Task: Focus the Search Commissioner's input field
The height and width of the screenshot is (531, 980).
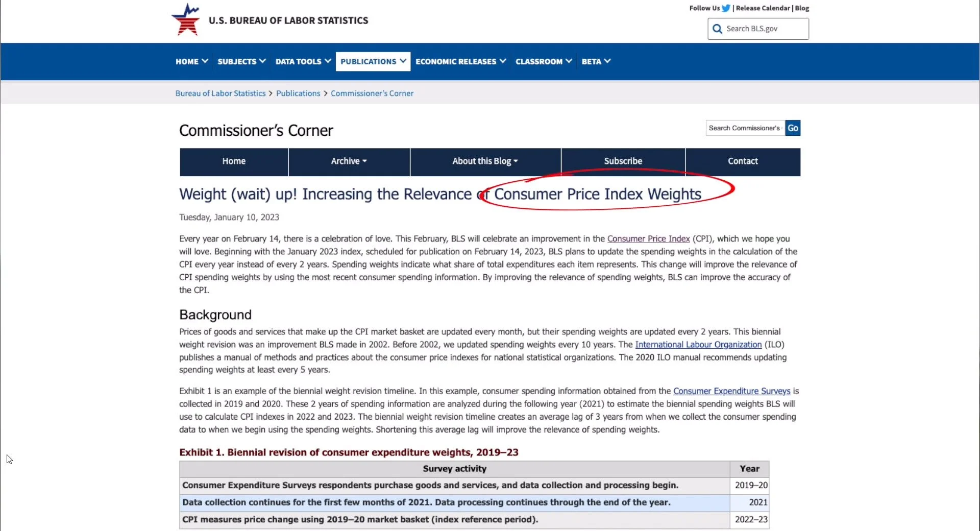Action: click(745, 128)
